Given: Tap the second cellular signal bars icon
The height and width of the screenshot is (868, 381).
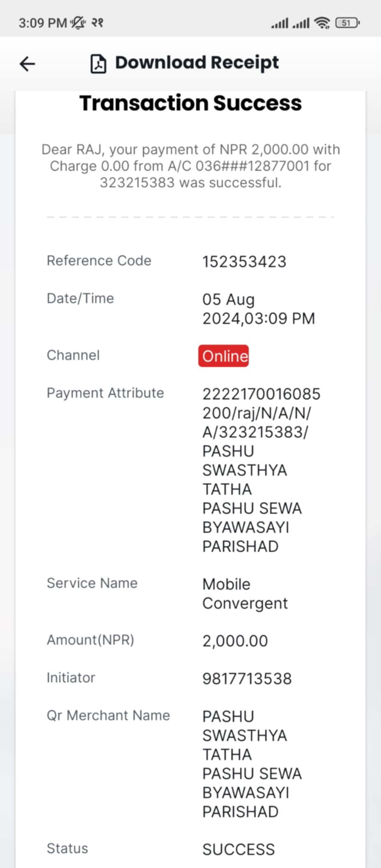Looking at the screenshot, I should point(301,22).
